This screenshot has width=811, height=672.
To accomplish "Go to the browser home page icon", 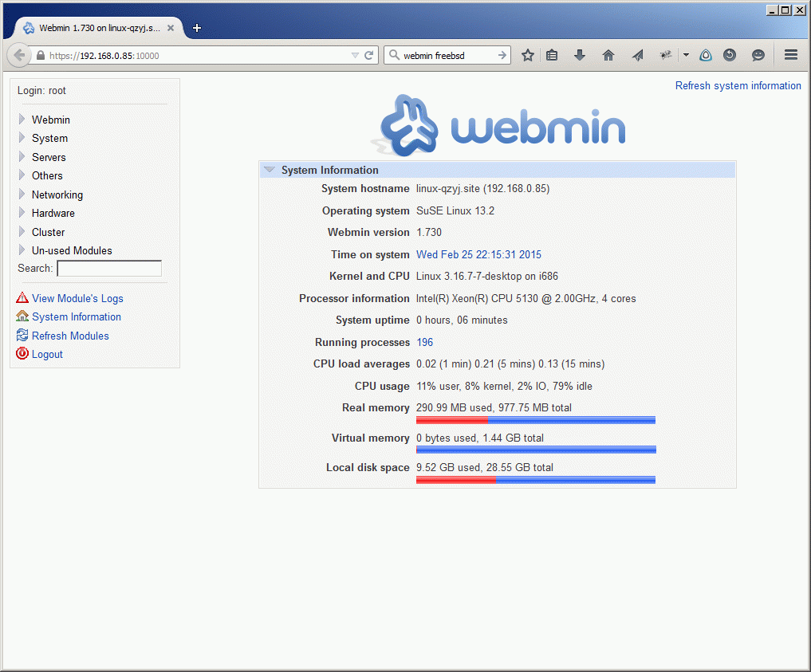I will click(608, 55).
